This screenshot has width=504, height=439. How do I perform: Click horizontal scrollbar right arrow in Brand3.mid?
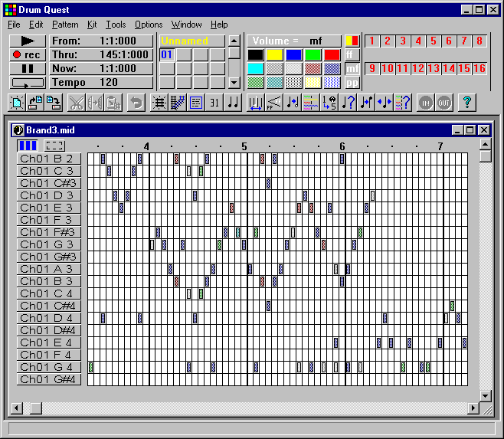(473, 408)
